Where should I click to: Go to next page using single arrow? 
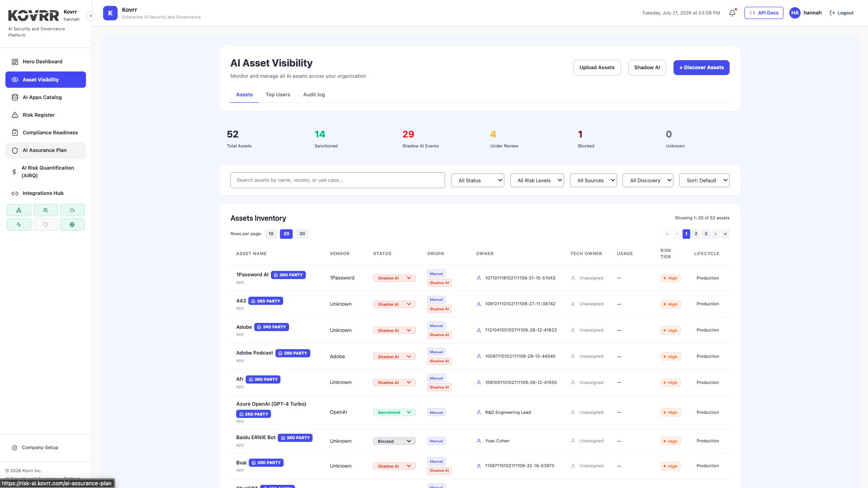[716, 234]
